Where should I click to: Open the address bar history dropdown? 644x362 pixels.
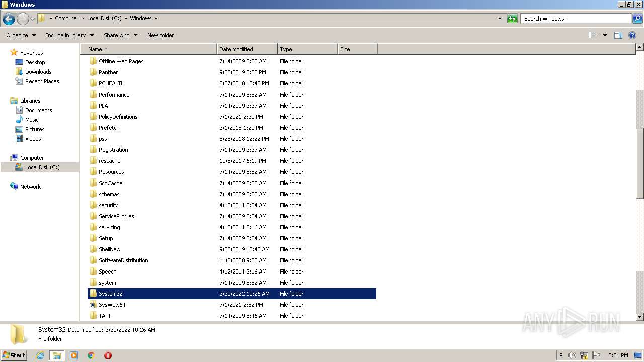coord(500,19)
